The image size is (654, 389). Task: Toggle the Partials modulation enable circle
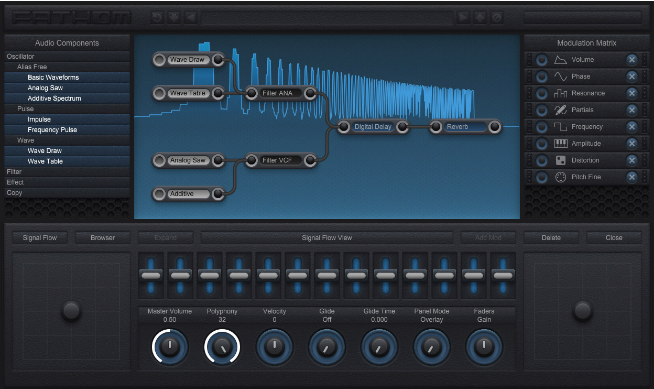point(541,110)
